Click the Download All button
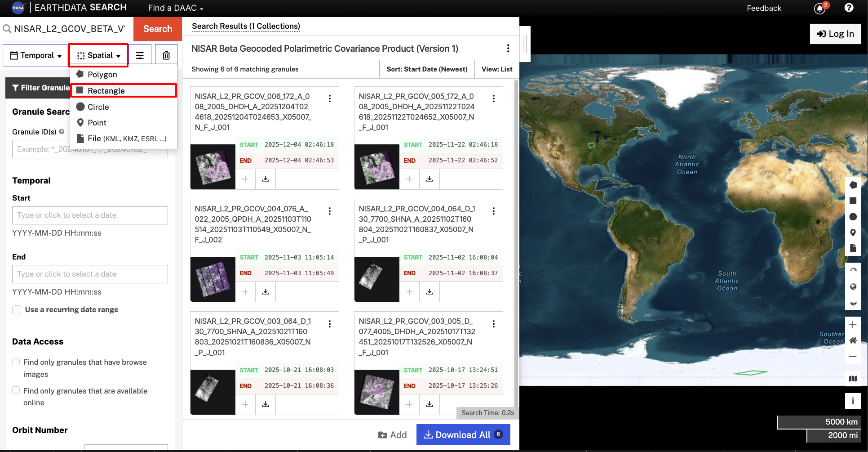Screen dimensions: 868x452 [463, 434]
